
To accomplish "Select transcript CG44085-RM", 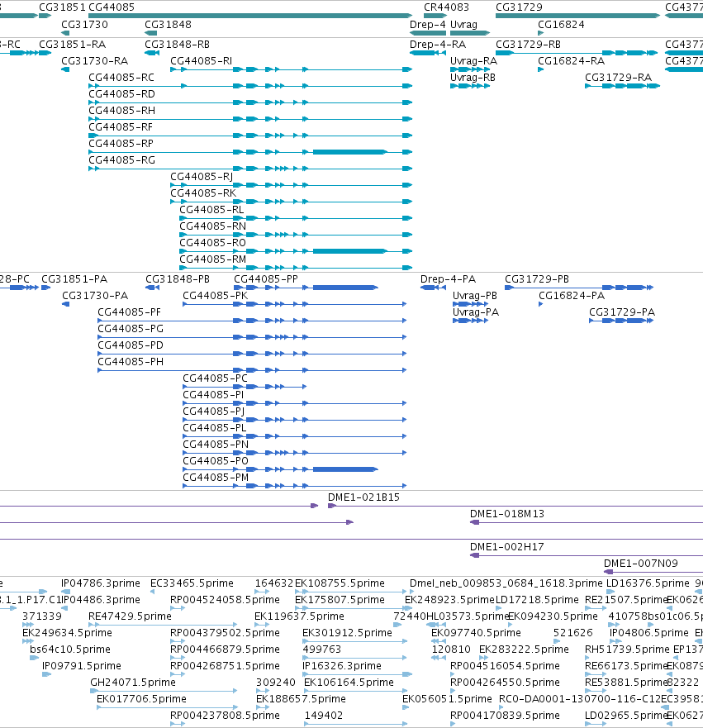I will coord(213,259).
